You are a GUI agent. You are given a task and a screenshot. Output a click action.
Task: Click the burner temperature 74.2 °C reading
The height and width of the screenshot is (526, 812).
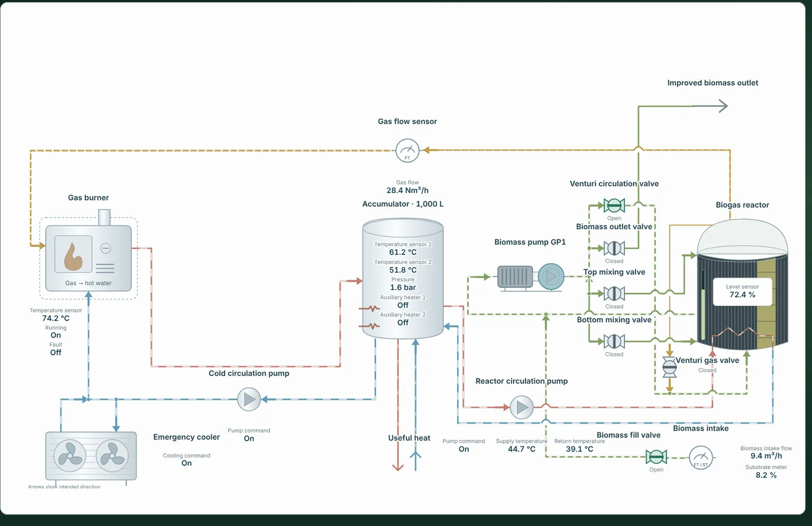56,318
